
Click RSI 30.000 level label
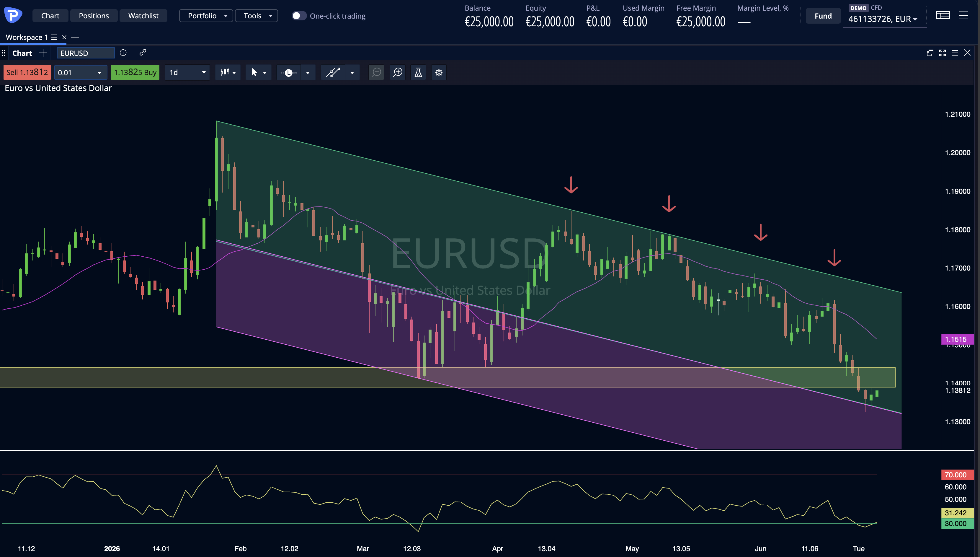[x=957, y=523]
